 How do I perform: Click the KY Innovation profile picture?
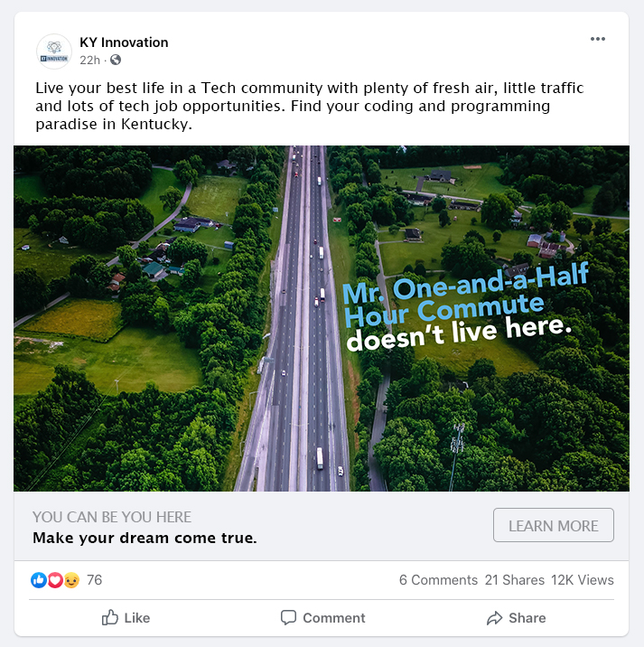[54, 52]
